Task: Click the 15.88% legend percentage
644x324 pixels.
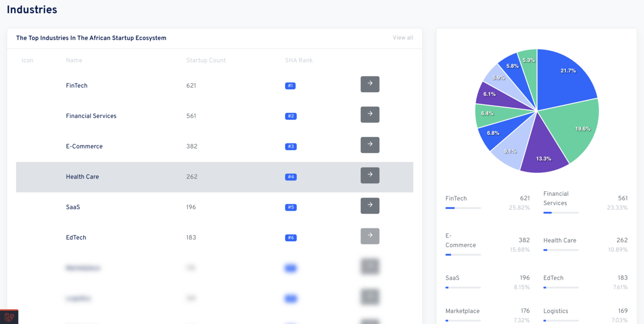Action: pos(520,250)
